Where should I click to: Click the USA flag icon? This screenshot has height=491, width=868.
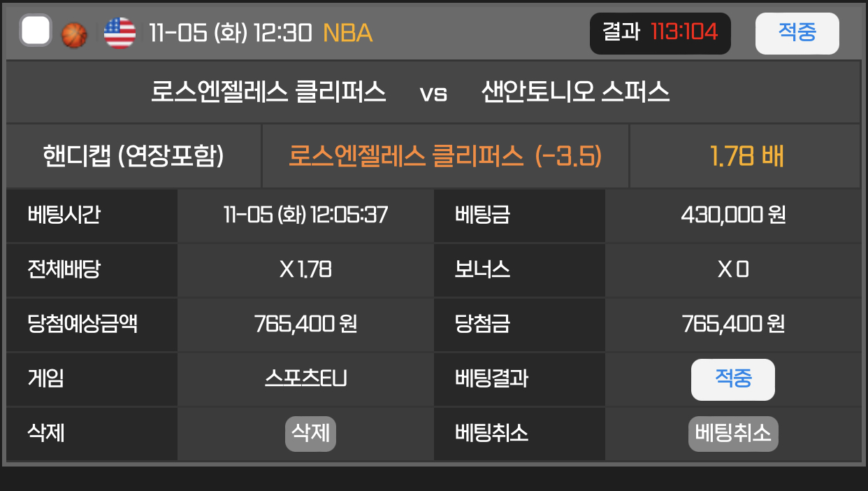[x=120, y=33]
